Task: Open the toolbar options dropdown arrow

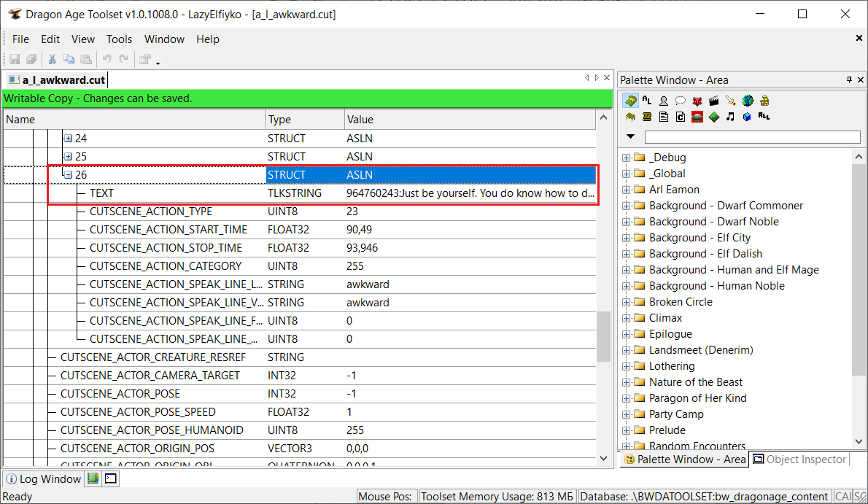Action: [x=158, y=63]
